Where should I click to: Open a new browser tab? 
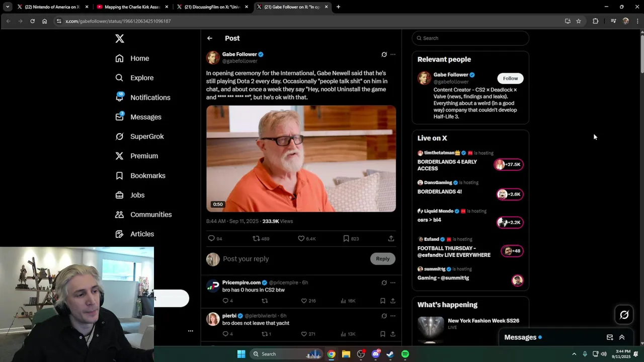(x=338, y=7)
